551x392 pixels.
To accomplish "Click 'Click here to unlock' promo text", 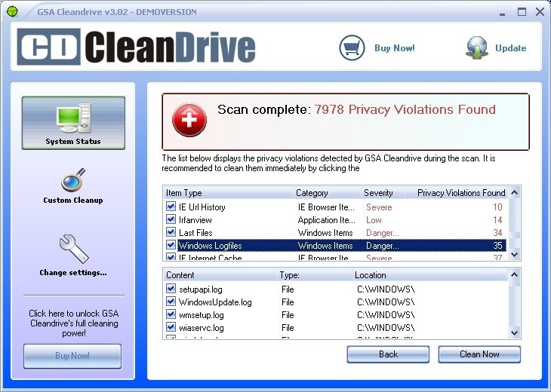I will (x=74, y=323).
